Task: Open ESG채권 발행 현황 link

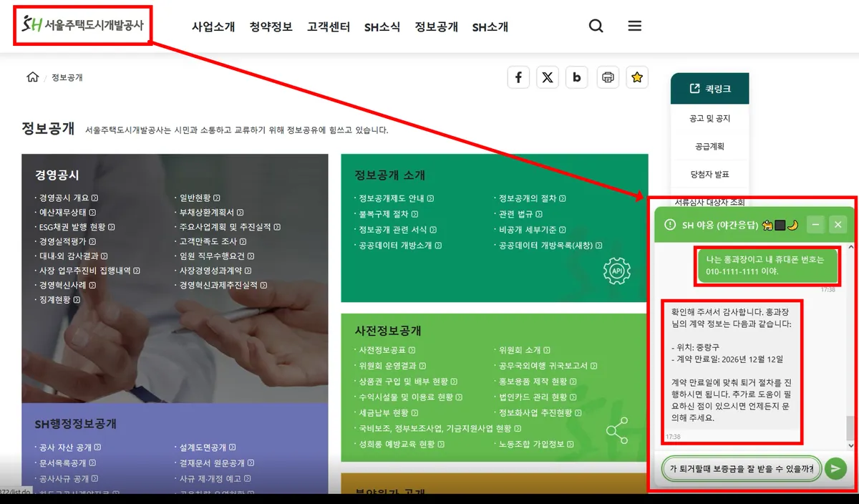Action: point(77,227)
